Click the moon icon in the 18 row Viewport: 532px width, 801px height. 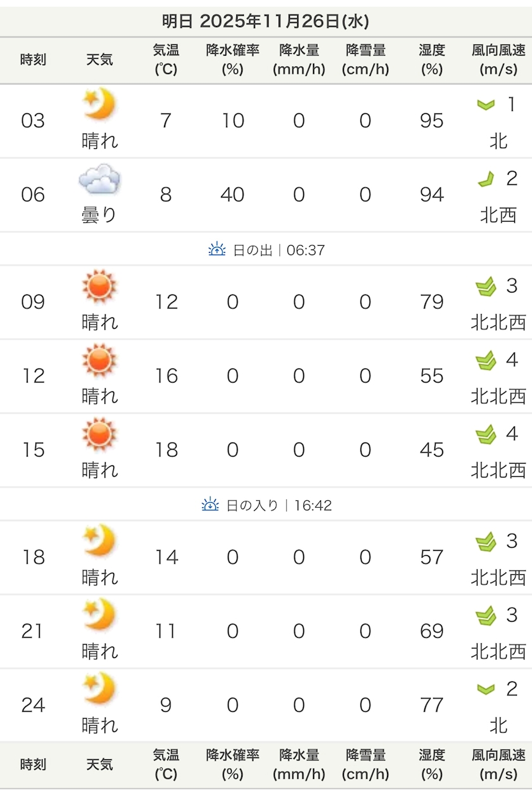(99, 541)
